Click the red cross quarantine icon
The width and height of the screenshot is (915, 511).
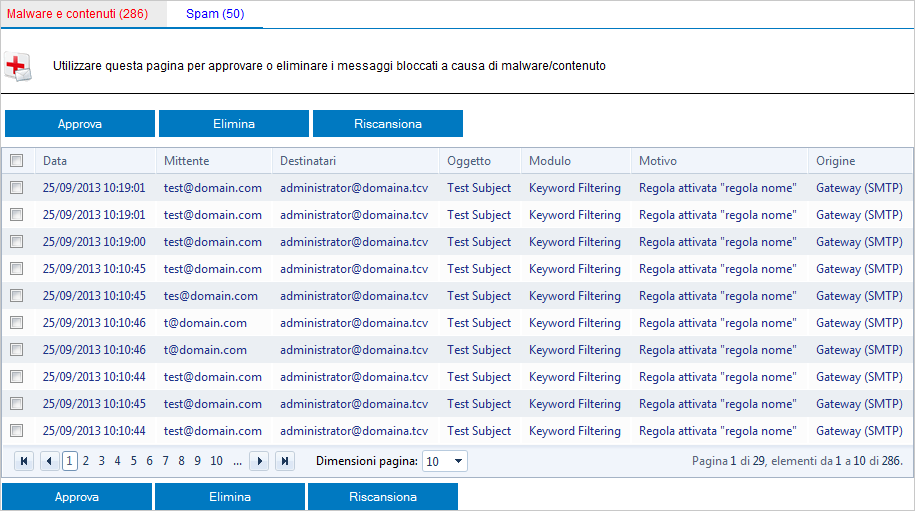(18, 67)
